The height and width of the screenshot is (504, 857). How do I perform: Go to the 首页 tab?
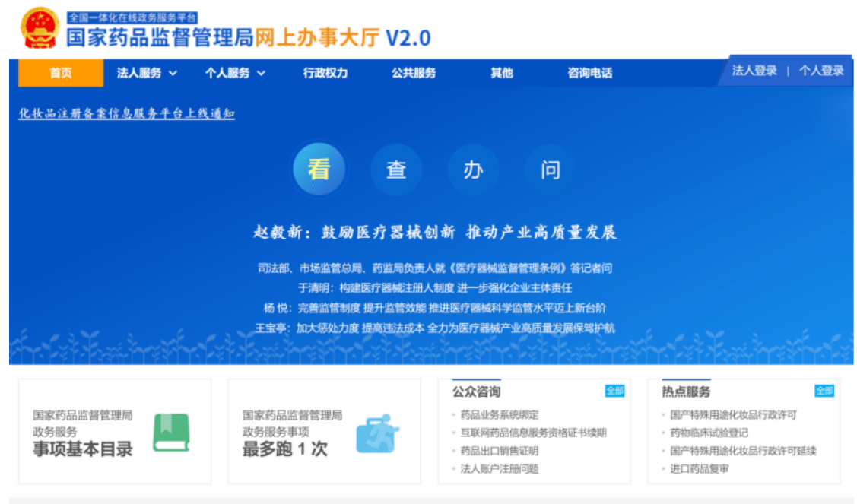61,73
